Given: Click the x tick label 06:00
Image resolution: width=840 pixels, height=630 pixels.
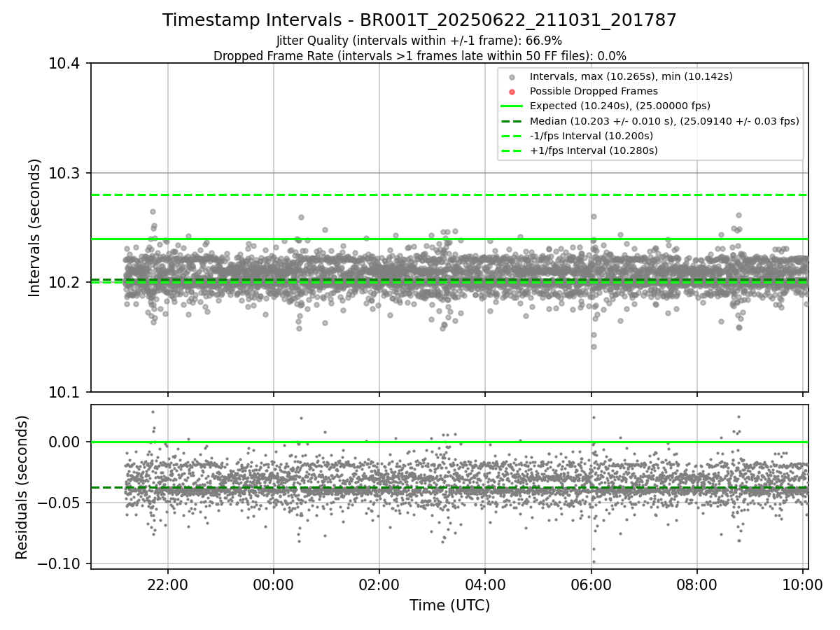Looking at the screenshot, I should point(591,584).
